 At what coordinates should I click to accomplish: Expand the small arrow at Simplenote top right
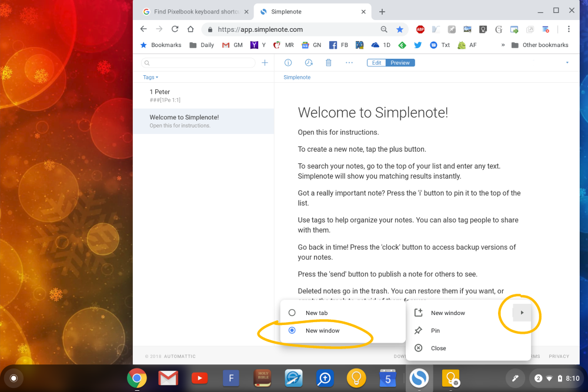tap(567, 62)
